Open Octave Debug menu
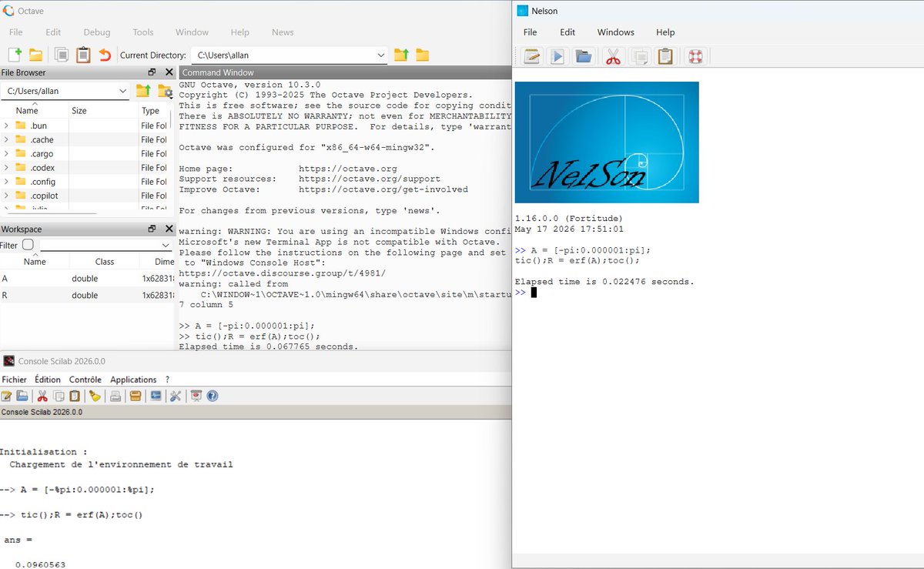The width and height of the screenshot is (924, 569). [97, 32]
